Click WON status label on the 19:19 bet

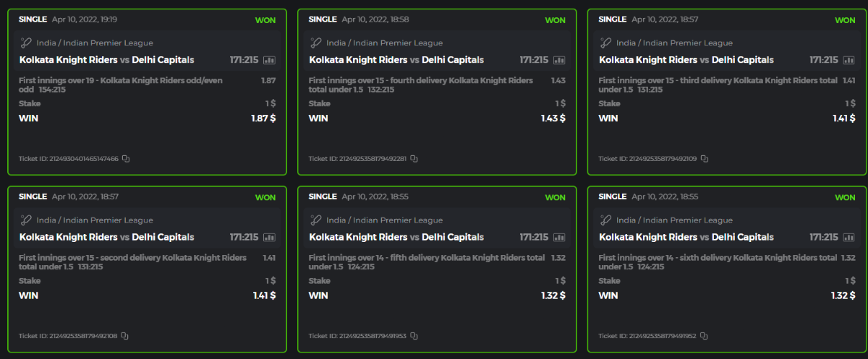[265, 20]
